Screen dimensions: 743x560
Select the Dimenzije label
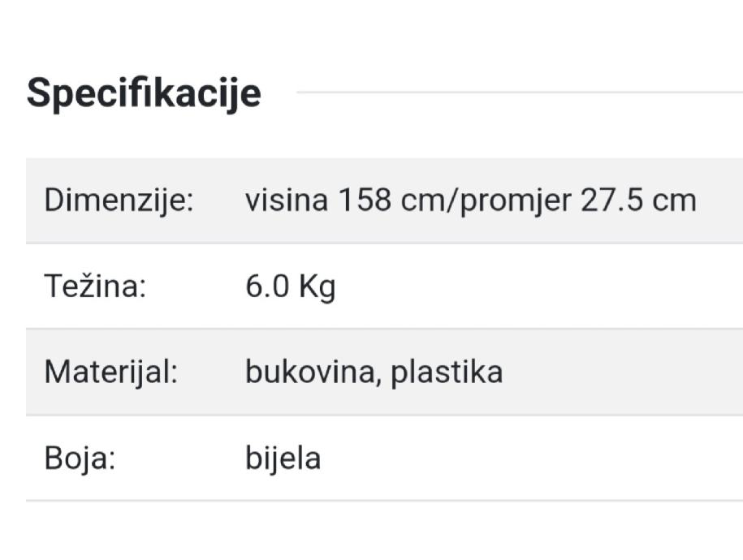tap(119, 200)
